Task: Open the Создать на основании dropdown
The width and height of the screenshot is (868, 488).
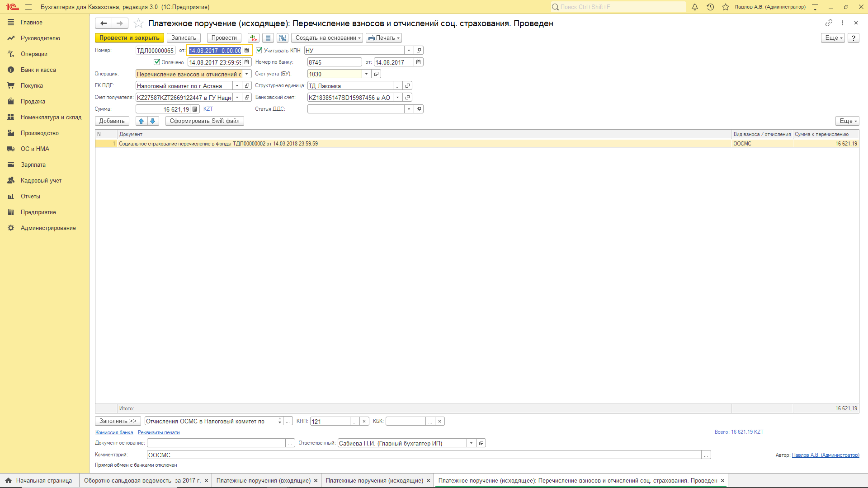Action: (x=327, y=38)
